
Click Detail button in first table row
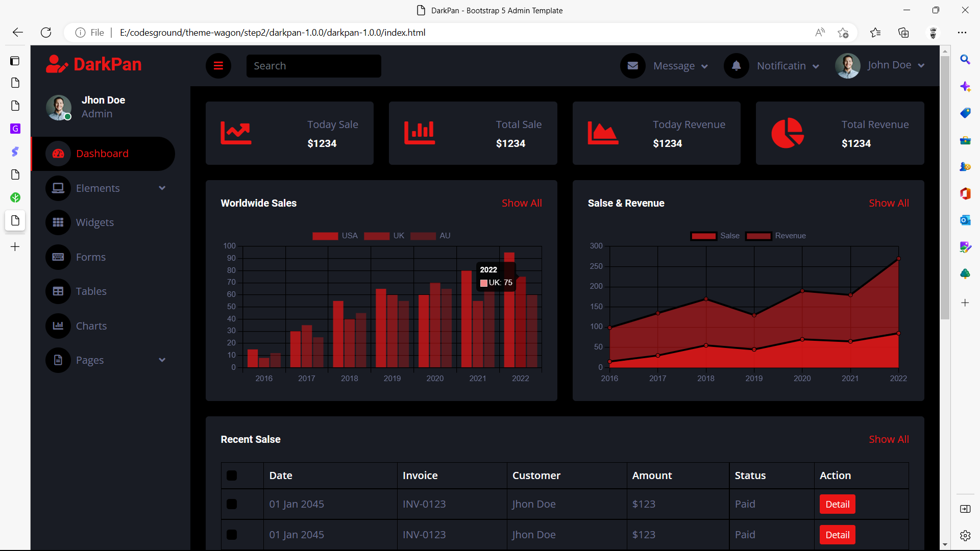click(838, 504)
